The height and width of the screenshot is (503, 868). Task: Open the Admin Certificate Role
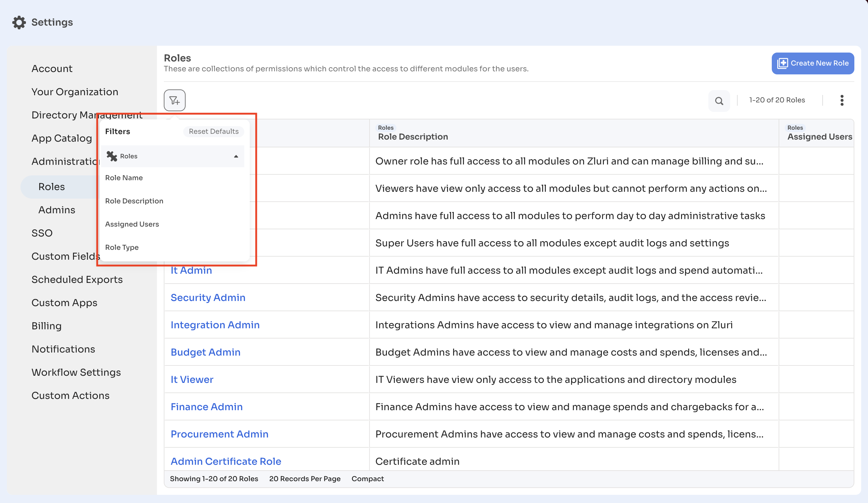point(226,461)
